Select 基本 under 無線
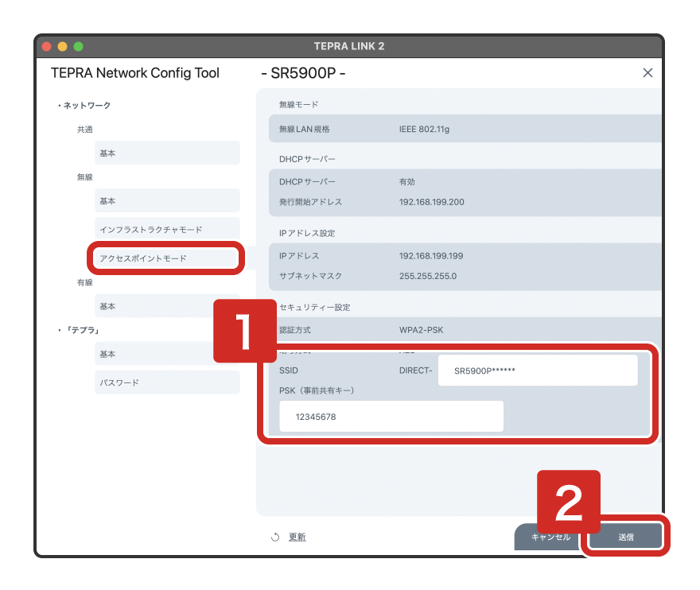The image size is (700, 590). click(x=167, y=201)
